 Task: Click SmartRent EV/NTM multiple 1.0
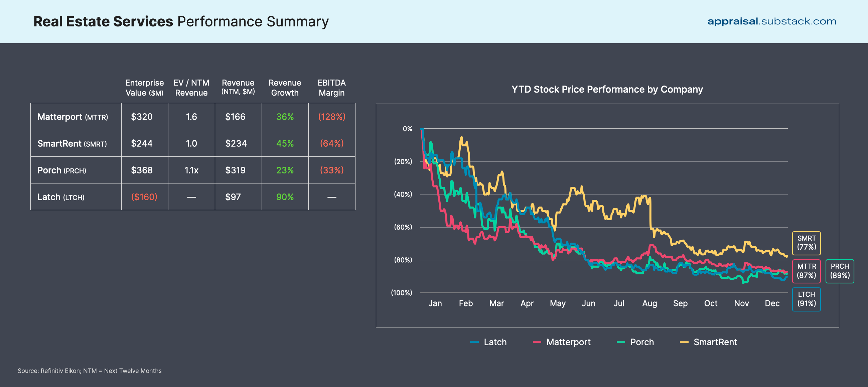[x=191, y=144]
